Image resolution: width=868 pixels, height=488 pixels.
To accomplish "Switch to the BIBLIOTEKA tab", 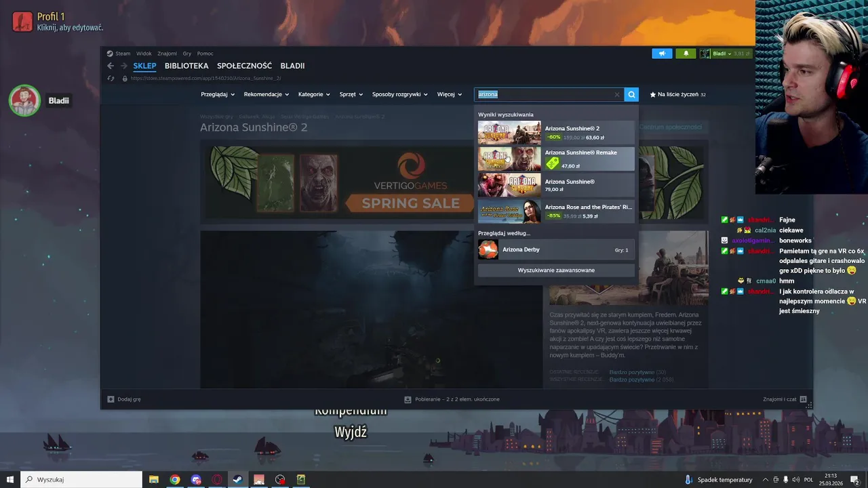I will [186, 66].
